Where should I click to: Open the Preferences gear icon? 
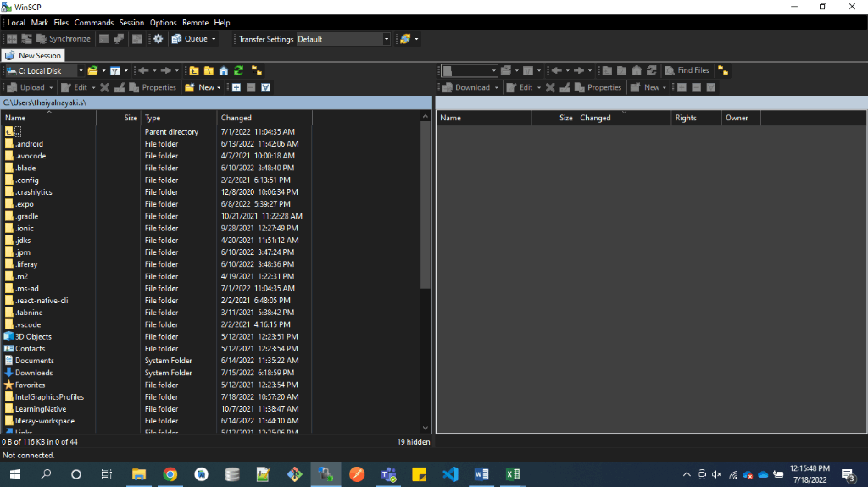(159, 39)
